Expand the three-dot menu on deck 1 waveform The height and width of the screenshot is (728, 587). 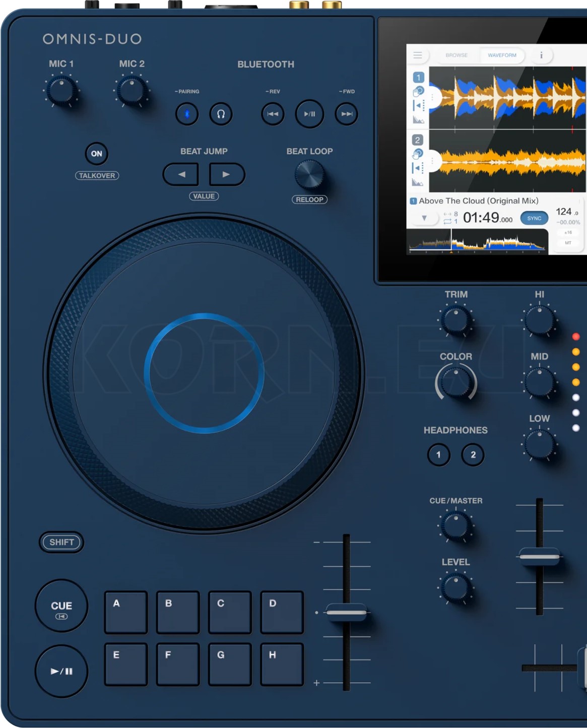coord(432,97)
